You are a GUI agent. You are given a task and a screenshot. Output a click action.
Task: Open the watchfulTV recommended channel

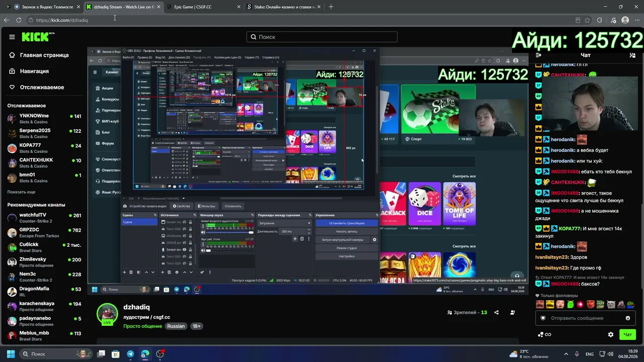pyautogui.click(x=44, y=218)
